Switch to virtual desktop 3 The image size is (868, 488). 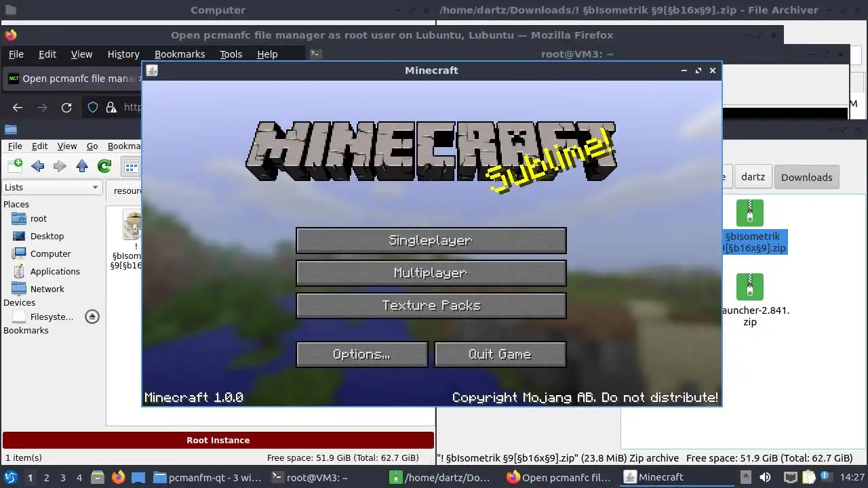[x=62, y=478]
